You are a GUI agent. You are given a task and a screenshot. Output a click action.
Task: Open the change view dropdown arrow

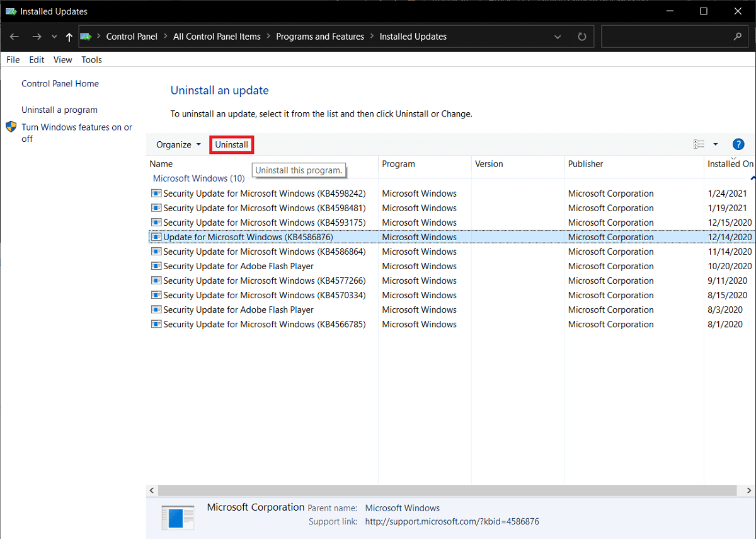715,144
